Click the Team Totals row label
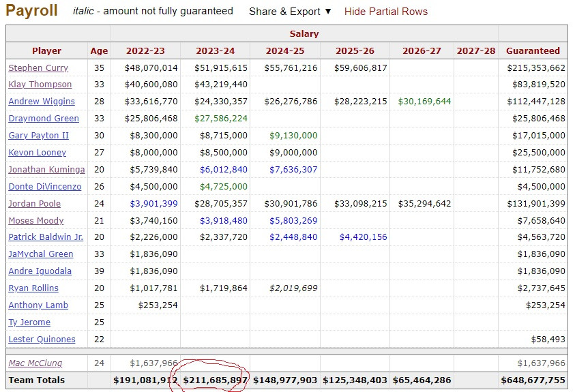 tap(36, 380)
